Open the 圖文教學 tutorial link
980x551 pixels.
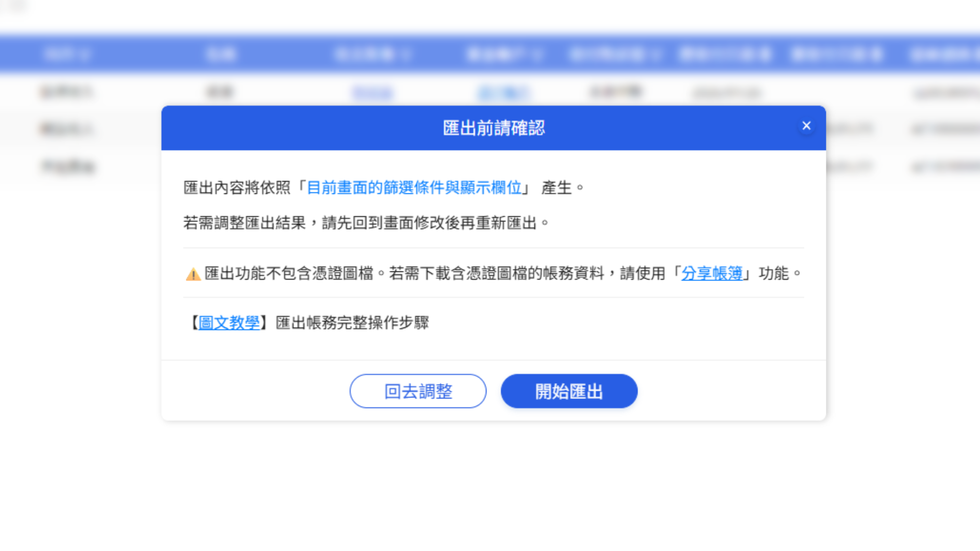pos(229,322)
